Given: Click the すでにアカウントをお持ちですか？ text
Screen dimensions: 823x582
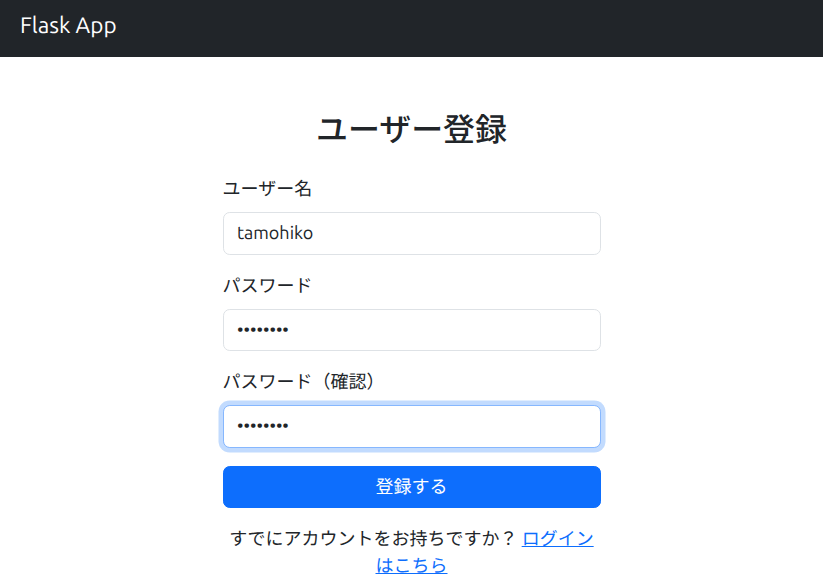Looking at the screenshot, I should pos(372,539).
